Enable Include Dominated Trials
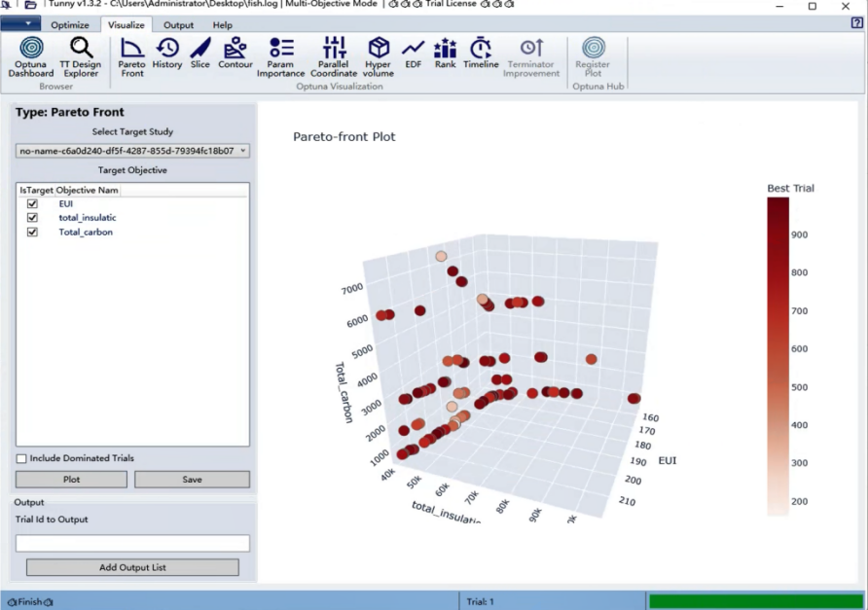The height and width of the screenshot is (610, 868). pyautogui.click(x=21, y=458)
